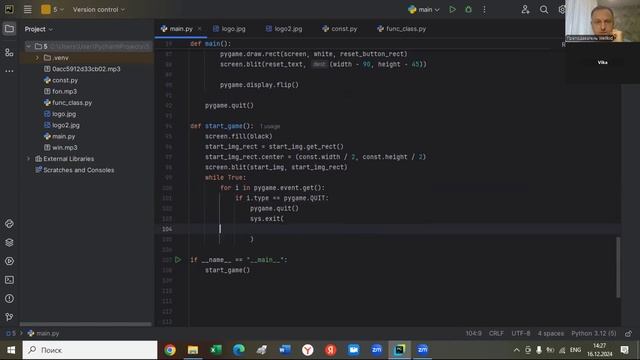The image size is (640, 360).
Task: Open Chrome from the taskbar
Action: click(x=170, y=350)
